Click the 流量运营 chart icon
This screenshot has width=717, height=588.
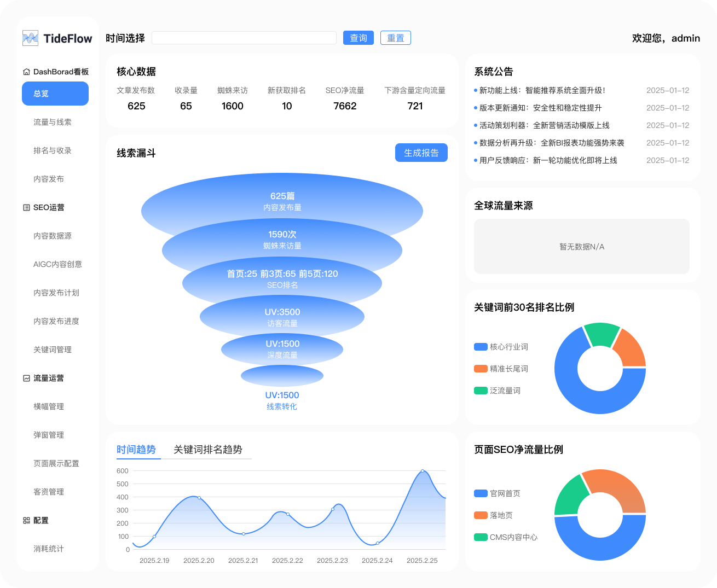tap(26, 378)
